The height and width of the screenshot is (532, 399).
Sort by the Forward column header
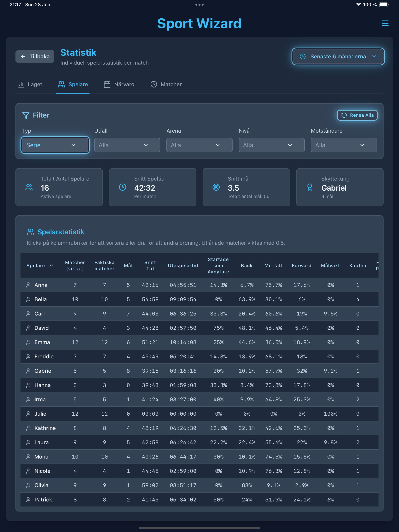(x=302, y=266)
